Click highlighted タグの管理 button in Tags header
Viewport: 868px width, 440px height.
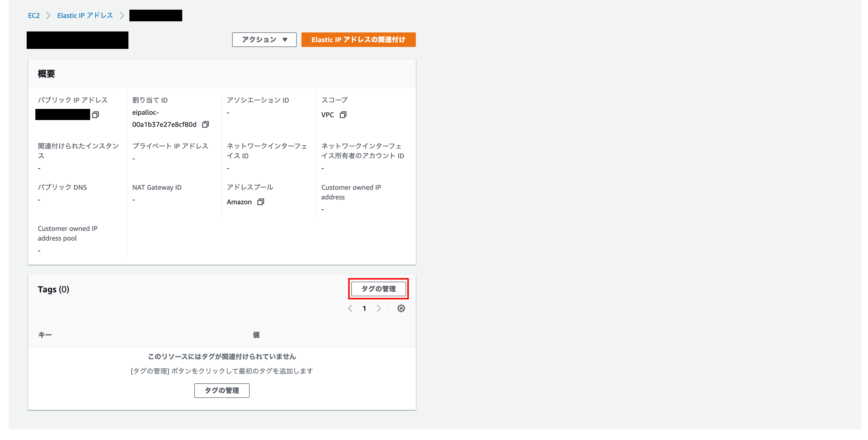(x=379, y=289)
